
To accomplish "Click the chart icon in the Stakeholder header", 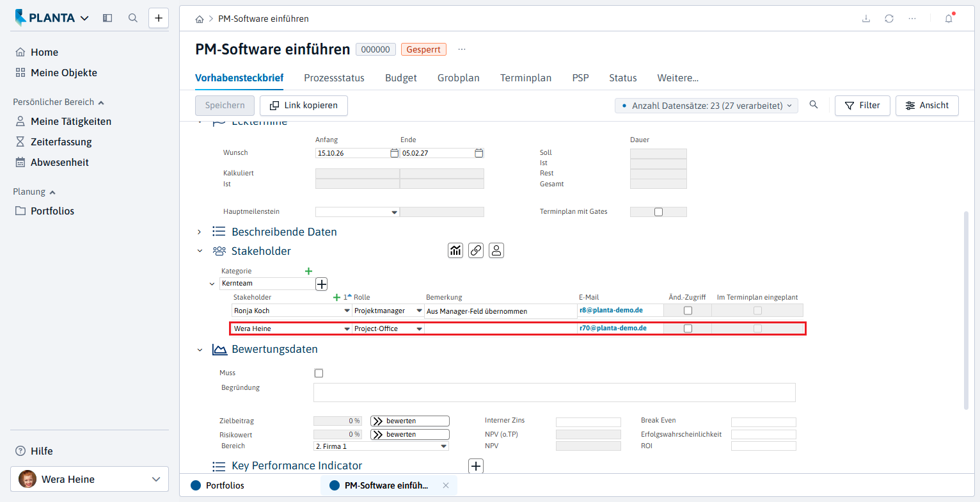I will pos(455,250).
